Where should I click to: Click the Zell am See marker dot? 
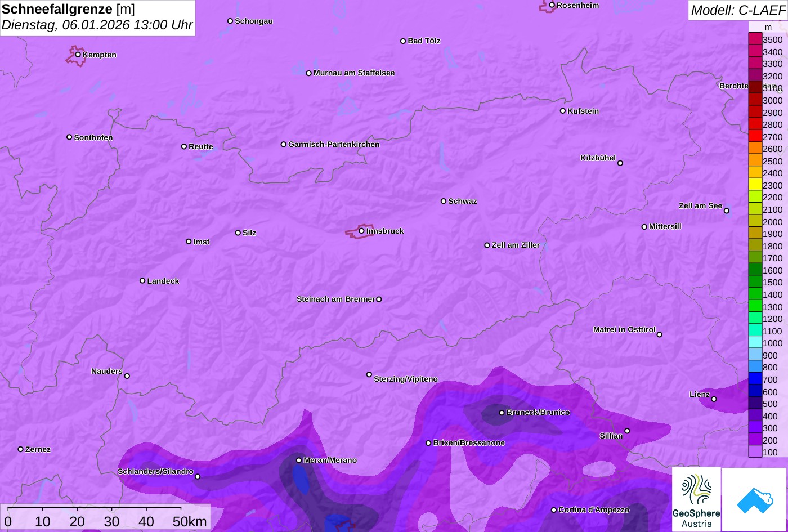727,211
